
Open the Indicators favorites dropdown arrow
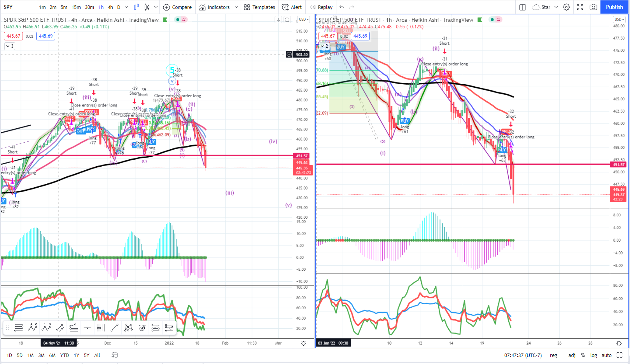tap(236, 7)
